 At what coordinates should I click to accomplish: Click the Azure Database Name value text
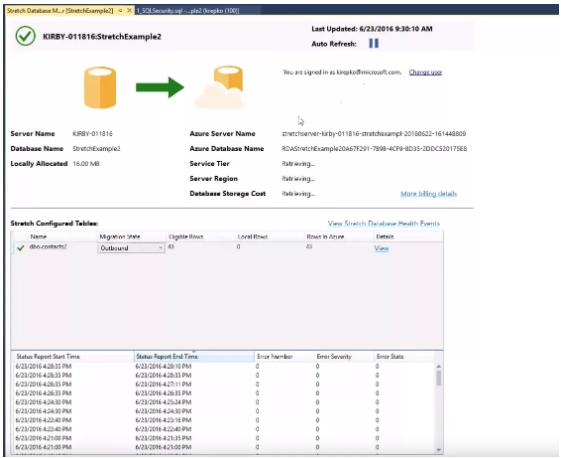tap(374, 149)
